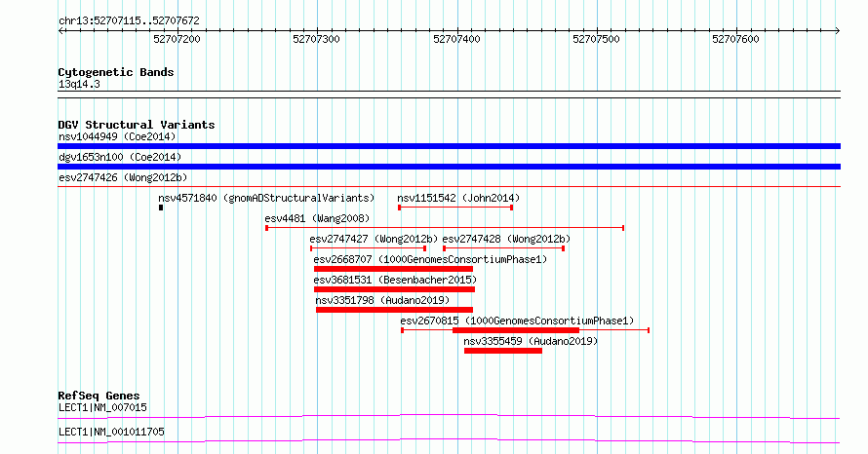This screenshot has width=868, height=454.
Task: Open the esv2747426 (Wong2012b) variant label
Action: pos(123,177)
